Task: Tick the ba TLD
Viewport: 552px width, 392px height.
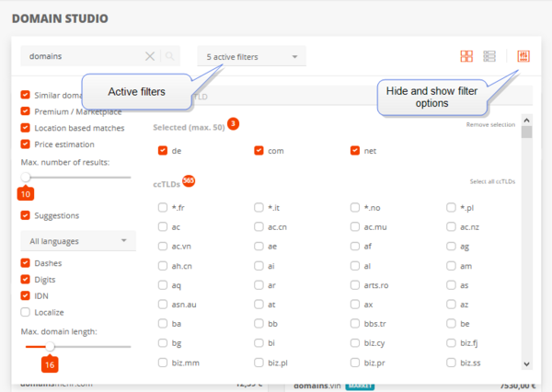Action: [163, 323]
